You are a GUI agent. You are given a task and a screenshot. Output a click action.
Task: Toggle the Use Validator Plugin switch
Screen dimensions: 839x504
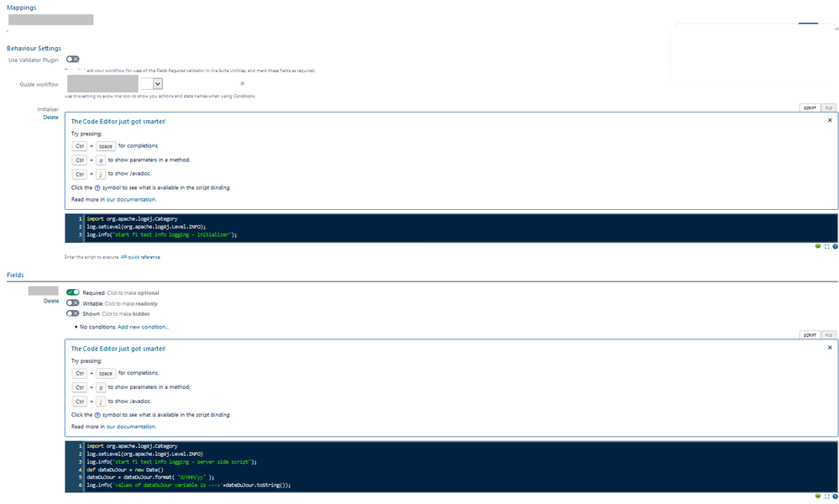coord(73,60)
